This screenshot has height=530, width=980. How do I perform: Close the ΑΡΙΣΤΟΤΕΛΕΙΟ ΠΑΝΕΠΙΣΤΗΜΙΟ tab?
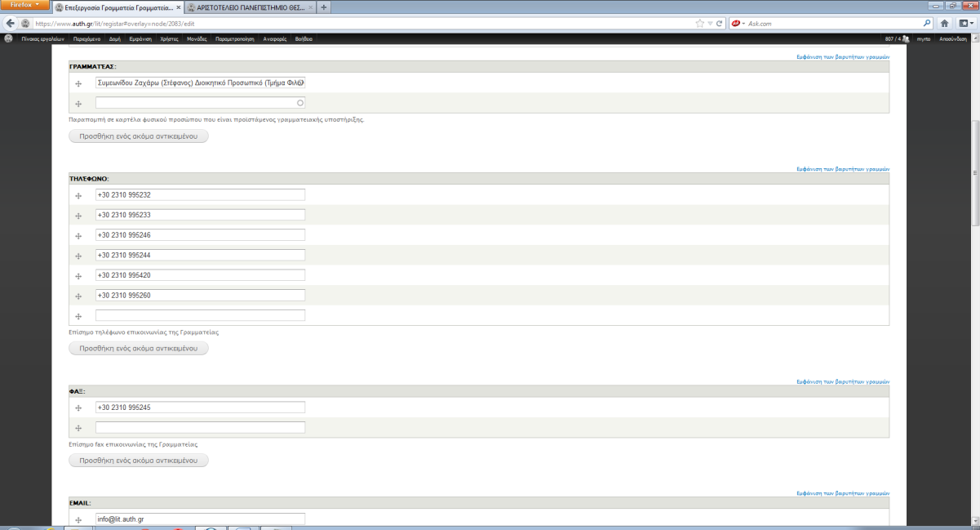click(x=311, y=7)
